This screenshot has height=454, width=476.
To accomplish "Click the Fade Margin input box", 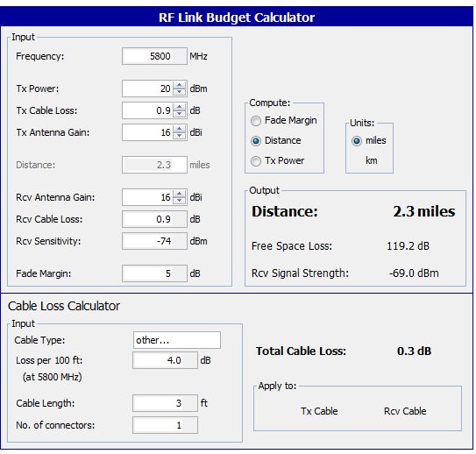I will click(x=154, y=273).
